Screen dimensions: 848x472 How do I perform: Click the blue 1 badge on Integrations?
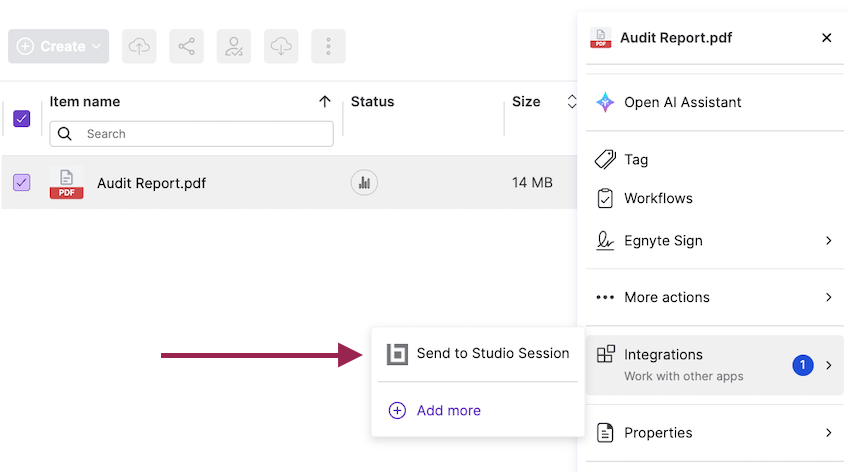point(803,365)
